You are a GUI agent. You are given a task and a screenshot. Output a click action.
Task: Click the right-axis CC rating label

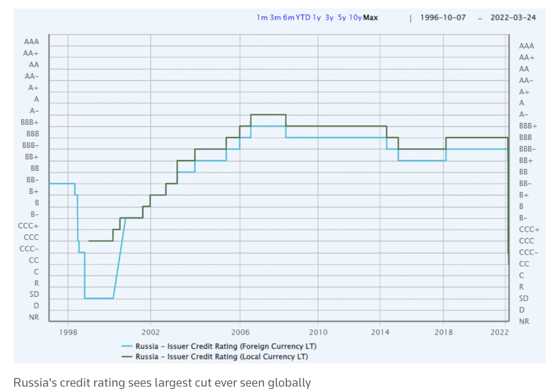coord(524,264)
